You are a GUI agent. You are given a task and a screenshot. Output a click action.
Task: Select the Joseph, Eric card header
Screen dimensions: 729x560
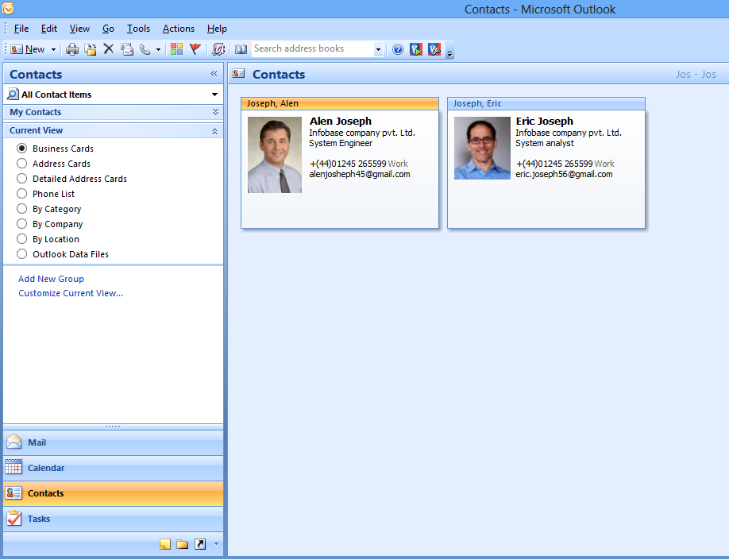[x=546, y=103]
